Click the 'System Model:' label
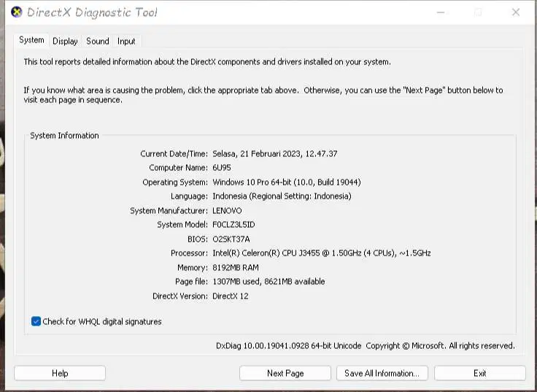 (182, 225)
